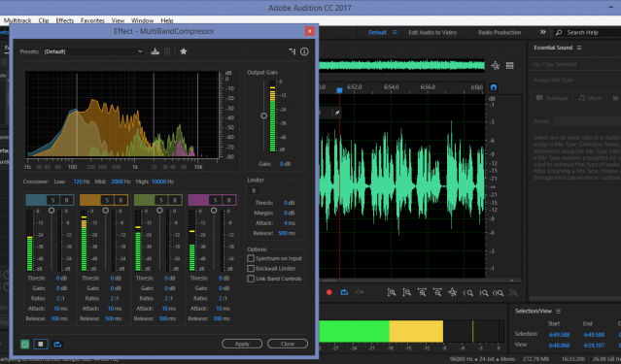Viewport: 621px width, 364px height.
Task: Zoom out time icon
Action: click(437, 293)
